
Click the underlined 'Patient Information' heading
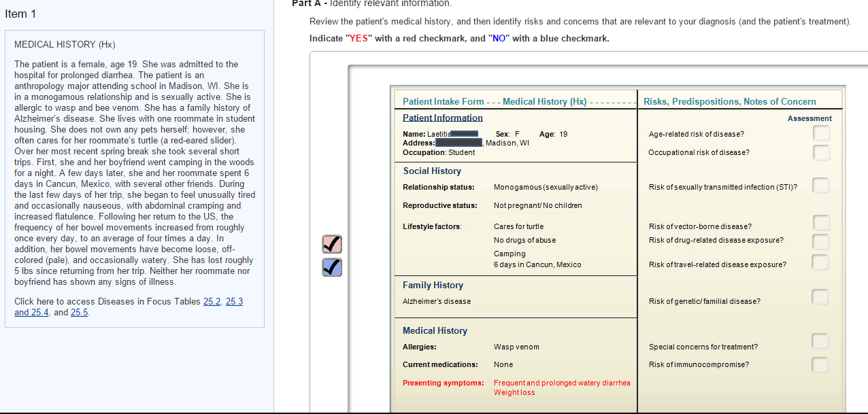(442, 118)
